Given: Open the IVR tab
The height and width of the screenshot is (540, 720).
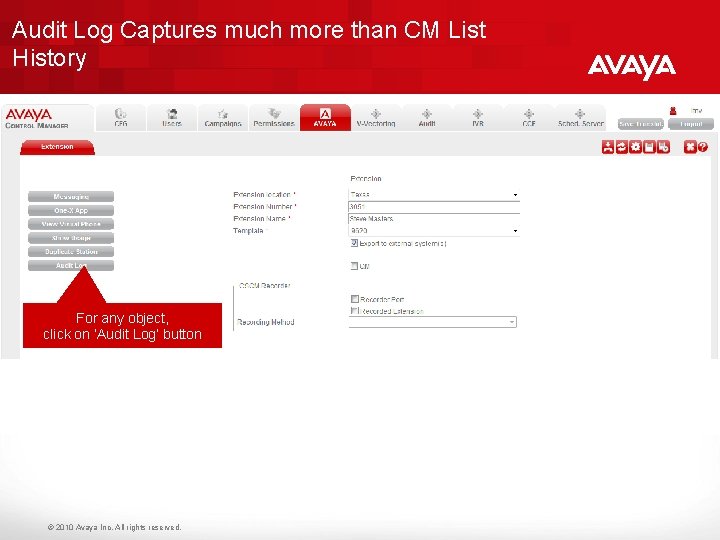Looking at the screenshot, I should 478,118.
